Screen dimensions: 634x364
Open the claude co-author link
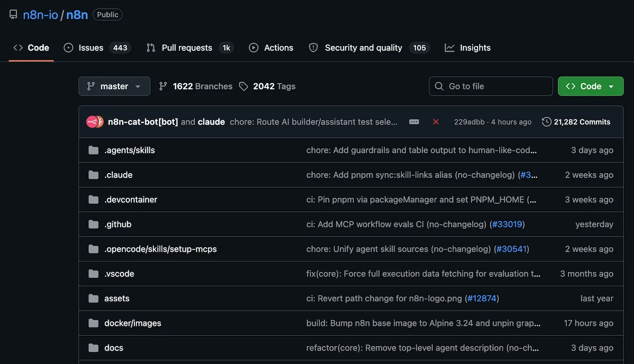pyautogui.click(x=212, y=122)
